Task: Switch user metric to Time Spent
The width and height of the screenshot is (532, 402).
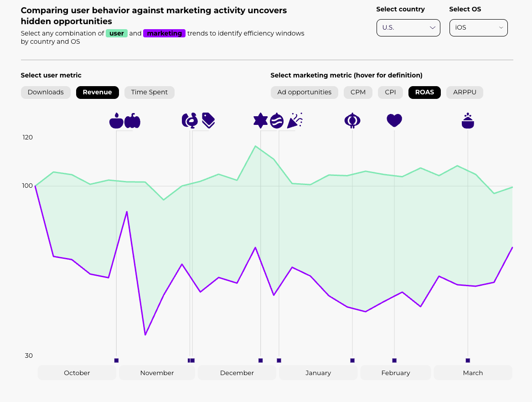Action: (x=150, y=92)
